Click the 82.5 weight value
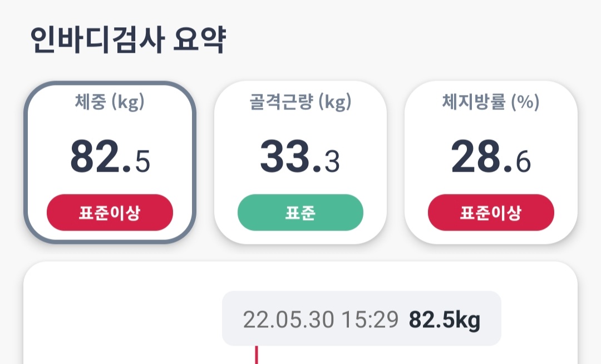This screenshot has width=601, height=364. 110,157
